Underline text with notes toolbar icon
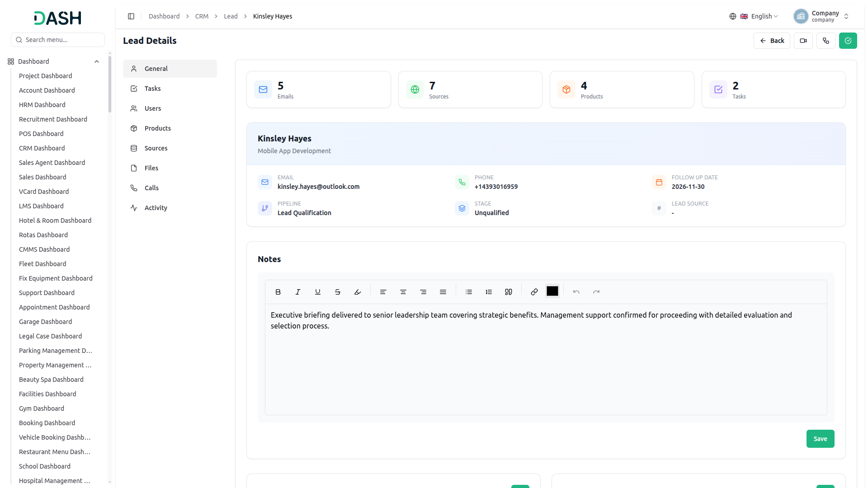This screenshot has width=868, height=488. (x=318, y=292)
